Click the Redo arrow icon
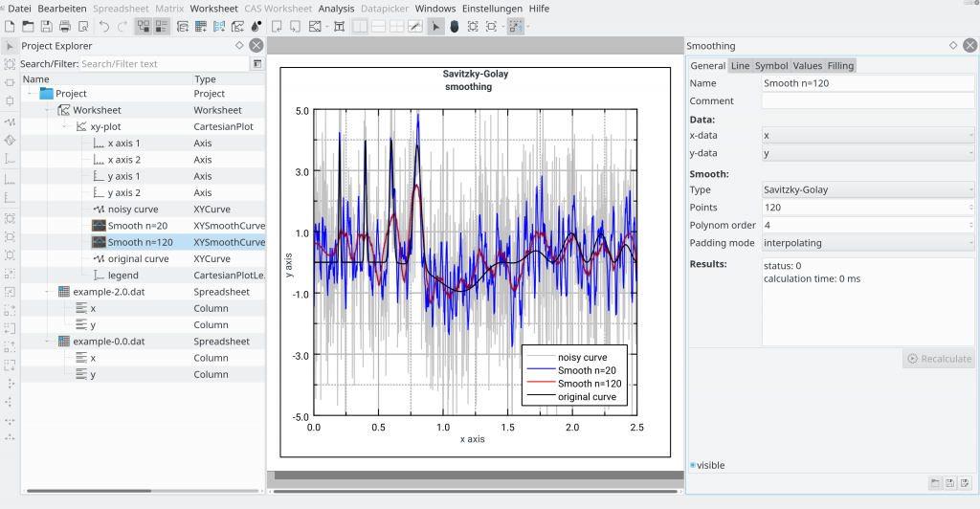 [122, 26]
